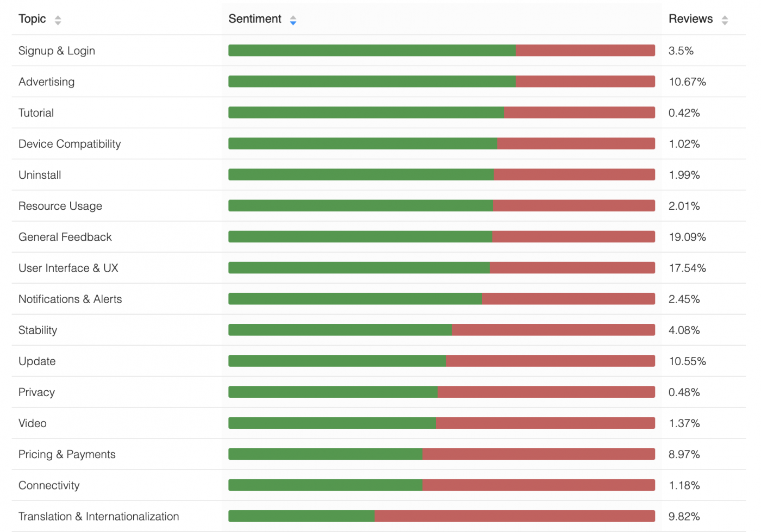
Task: Open the Pricing & Payments topic
Action: (x=67, y=454)
